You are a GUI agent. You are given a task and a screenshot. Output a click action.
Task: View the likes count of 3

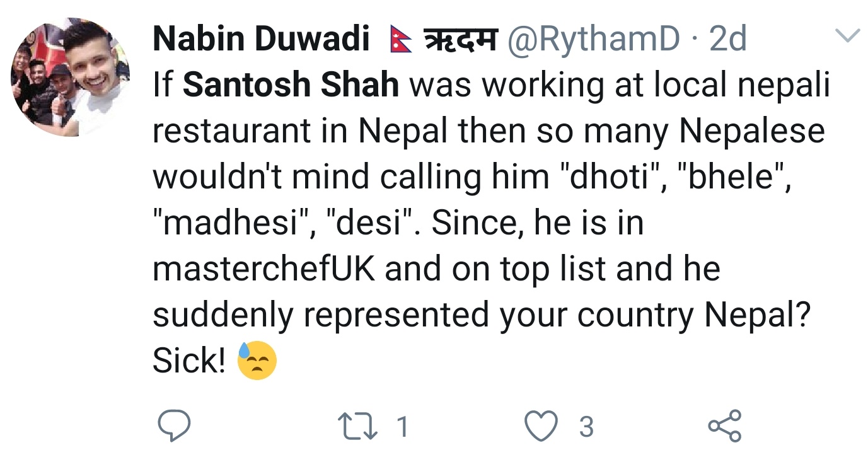click(x=586, y=427)
